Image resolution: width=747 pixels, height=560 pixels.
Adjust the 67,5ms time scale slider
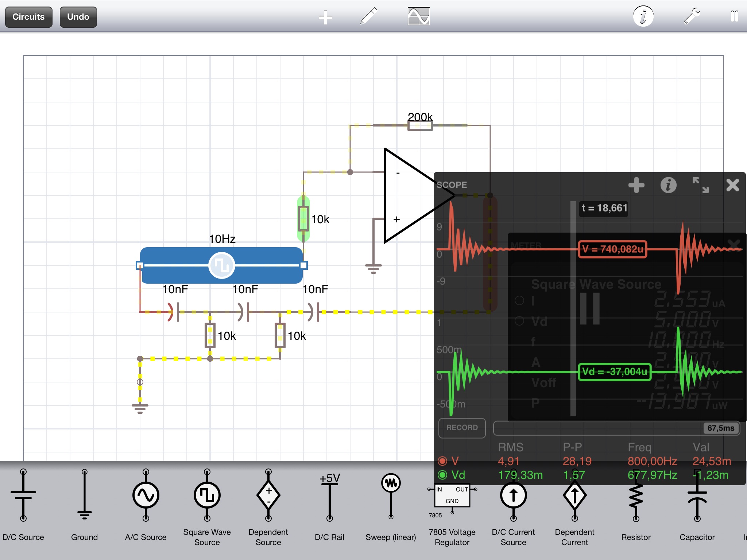click(x=616, y=428)
